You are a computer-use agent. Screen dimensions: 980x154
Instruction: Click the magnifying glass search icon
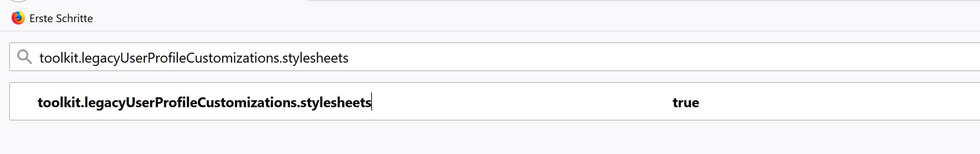24,57
